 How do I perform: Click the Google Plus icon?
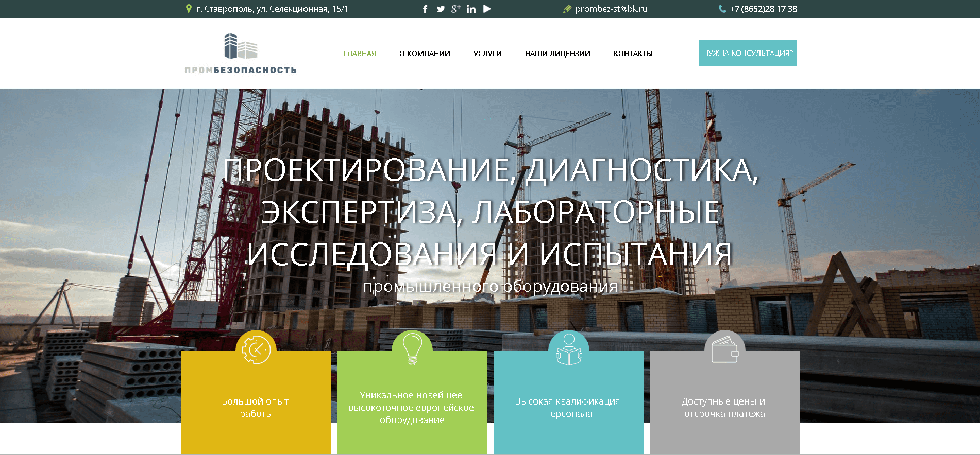(455, 8)
